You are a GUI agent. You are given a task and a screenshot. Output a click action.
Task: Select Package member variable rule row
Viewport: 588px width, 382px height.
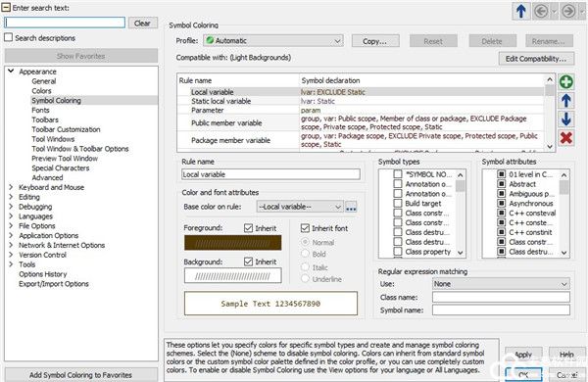[361, 140]
